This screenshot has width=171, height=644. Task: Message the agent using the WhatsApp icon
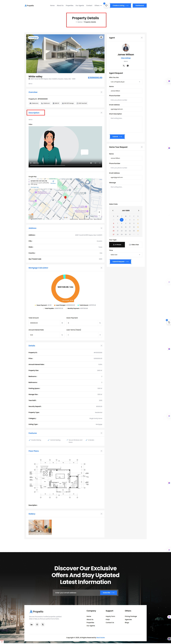128,66
